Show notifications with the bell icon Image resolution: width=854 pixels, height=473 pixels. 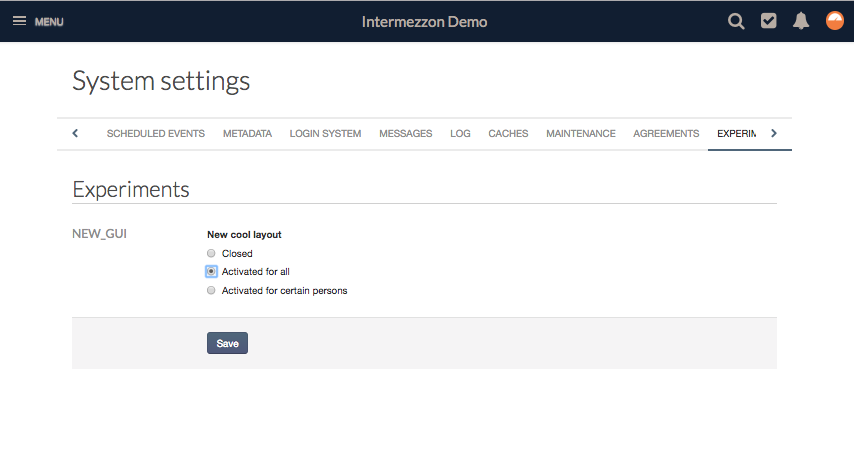(801, 21)
